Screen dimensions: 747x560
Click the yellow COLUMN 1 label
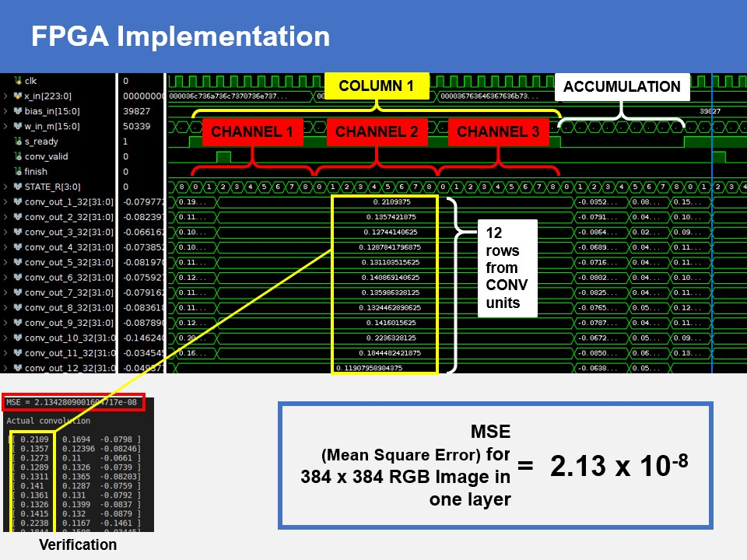click(377, 86)
